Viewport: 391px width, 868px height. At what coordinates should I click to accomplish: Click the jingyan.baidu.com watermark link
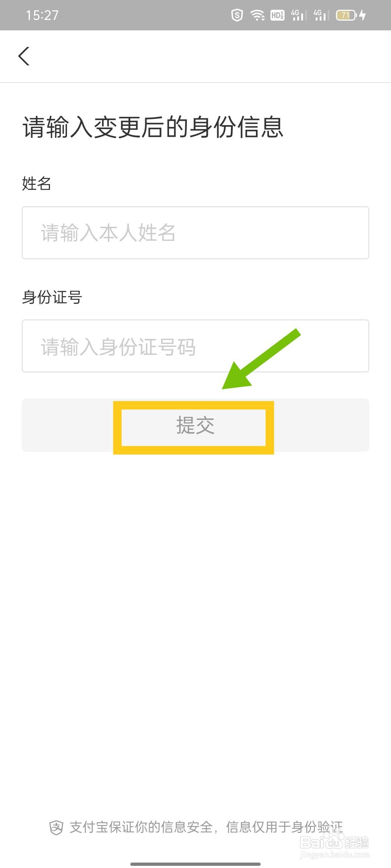(x=335, y=855)
